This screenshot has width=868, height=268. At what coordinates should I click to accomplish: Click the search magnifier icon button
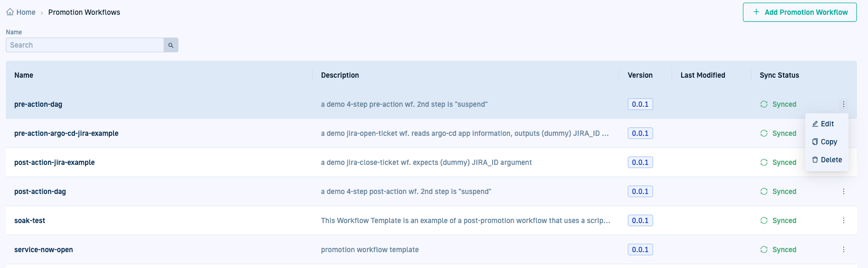click(x=171, y=45)
